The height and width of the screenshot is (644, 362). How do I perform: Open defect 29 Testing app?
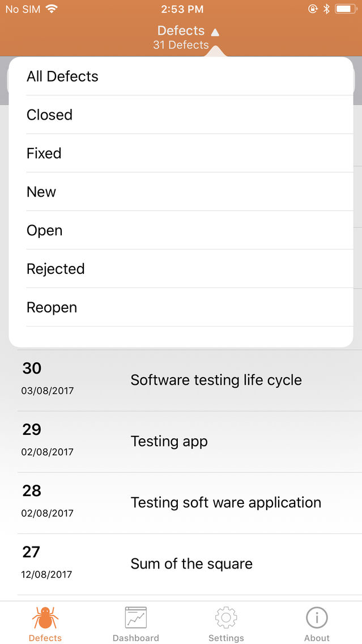pyautogui.click(x=189, y=442)
